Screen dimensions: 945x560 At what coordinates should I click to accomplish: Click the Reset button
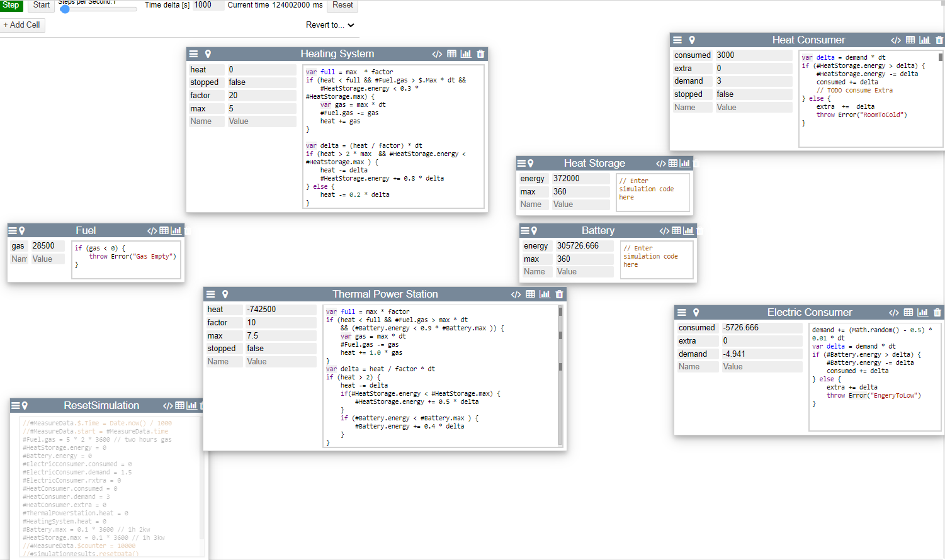coord(342,5)
